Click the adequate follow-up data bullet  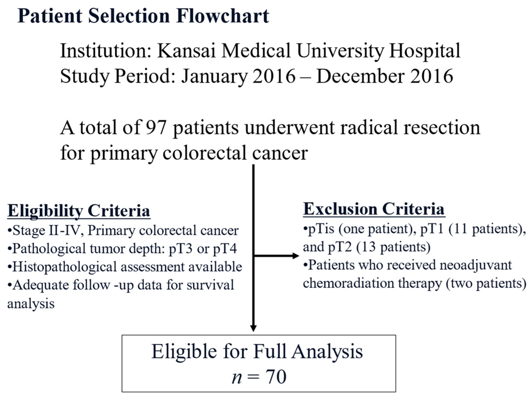click(121, 285)
